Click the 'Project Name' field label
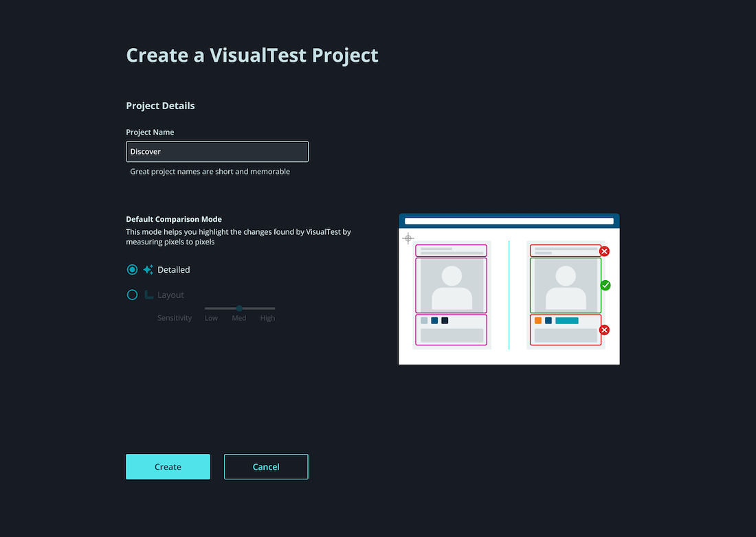Viewport: 756px width, 537px height. click(x=150, y=132)
